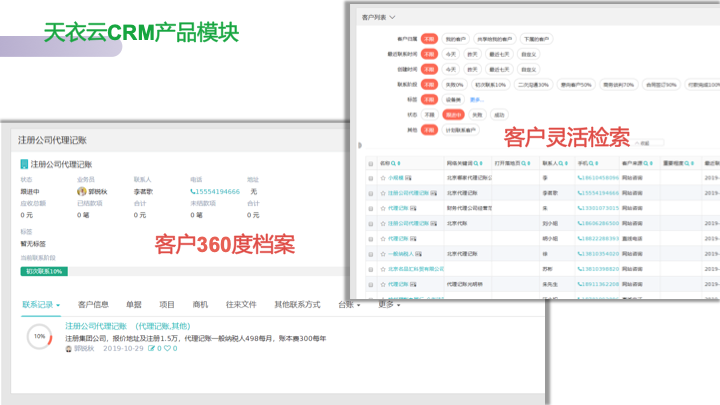Image resolution: width=720 pixels, height=405 pixels.
Task: Click sort arrows in 网络关键词 column header
Action: [481, 163]
